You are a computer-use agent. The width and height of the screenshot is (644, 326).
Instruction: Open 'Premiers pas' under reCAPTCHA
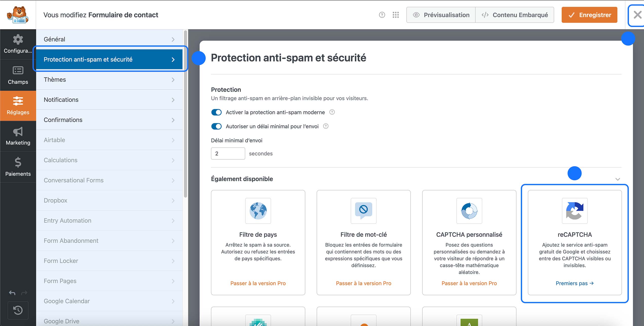coord(575,283)
